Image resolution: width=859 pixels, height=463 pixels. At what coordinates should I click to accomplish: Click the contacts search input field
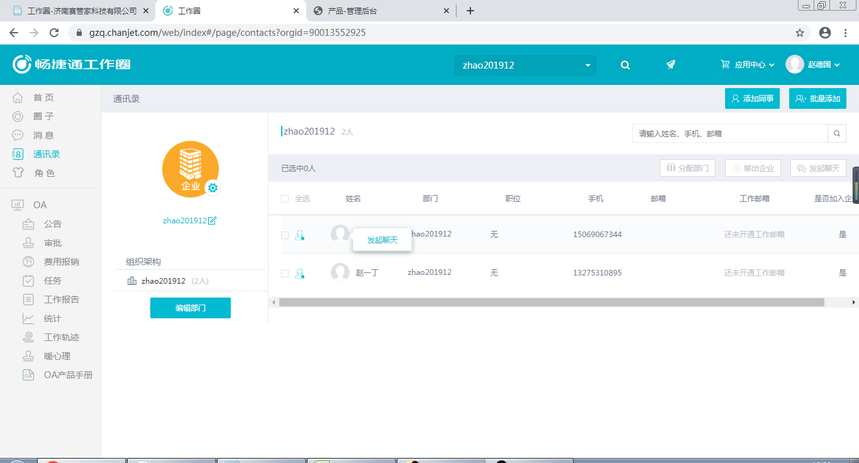click(x=730, y=133)
